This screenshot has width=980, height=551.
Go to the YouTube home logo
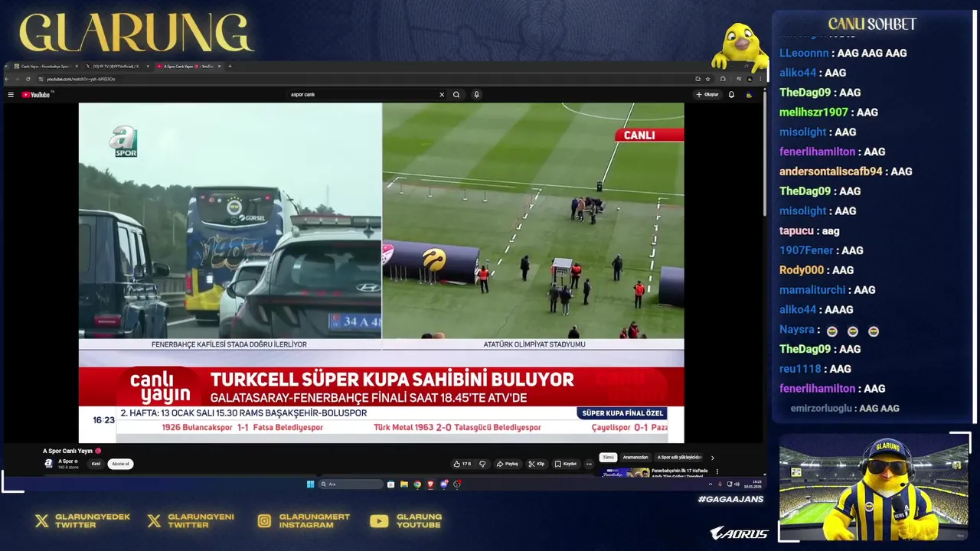[36, 95]
